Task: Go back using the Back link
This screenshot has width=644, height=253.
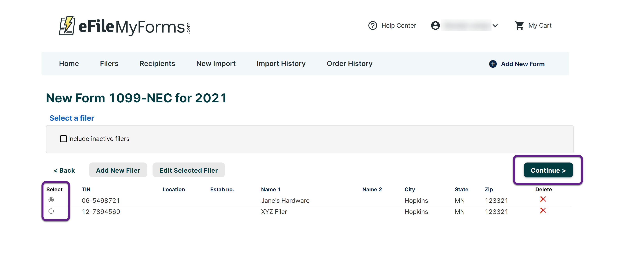Action: [x=64, y=170]
